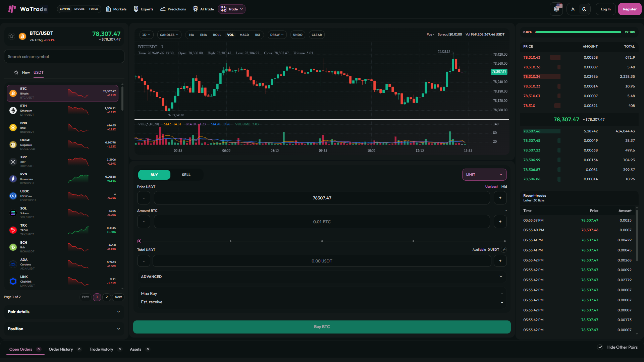Expand the ADVANCED section
The image size is (644, 362).
pyautogui.click(x=322, y=277)
